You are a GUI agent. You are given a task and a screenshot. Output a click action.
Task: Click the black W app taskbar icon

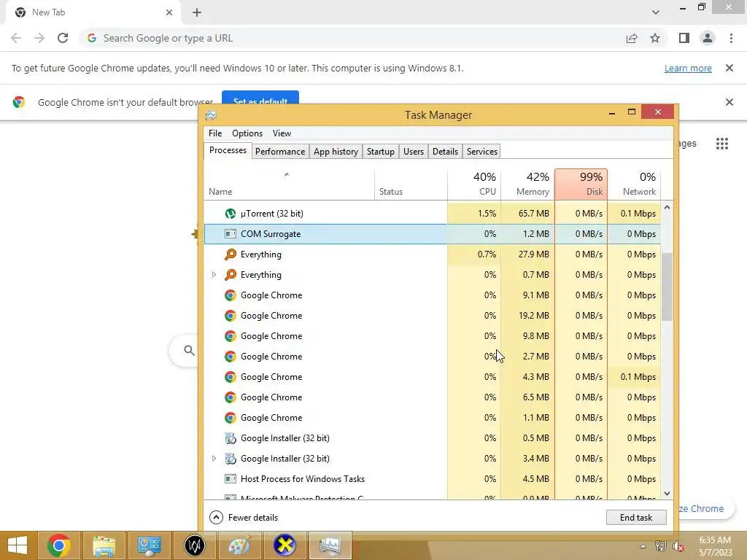pos(194,545)
